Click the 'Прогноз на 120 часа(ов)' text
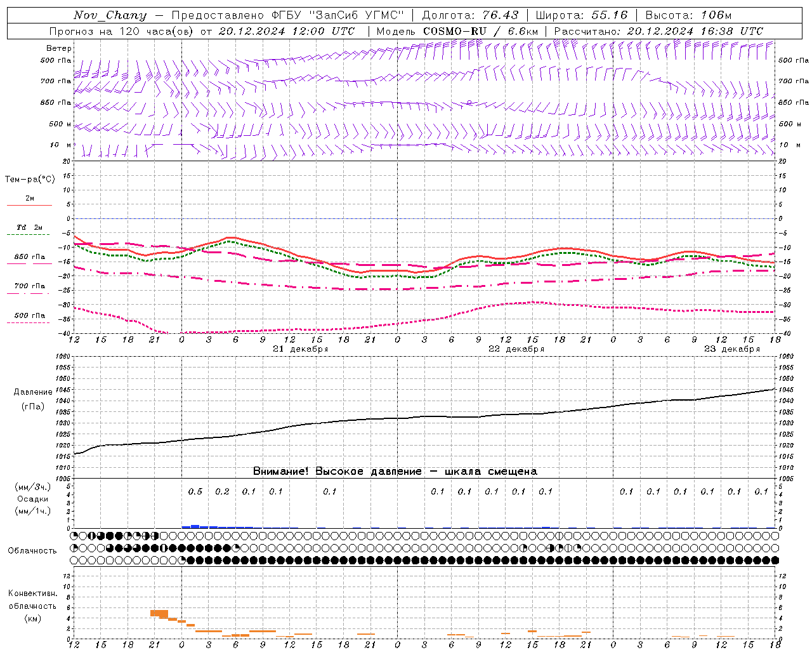812x650 pixels. pos(122,31)
